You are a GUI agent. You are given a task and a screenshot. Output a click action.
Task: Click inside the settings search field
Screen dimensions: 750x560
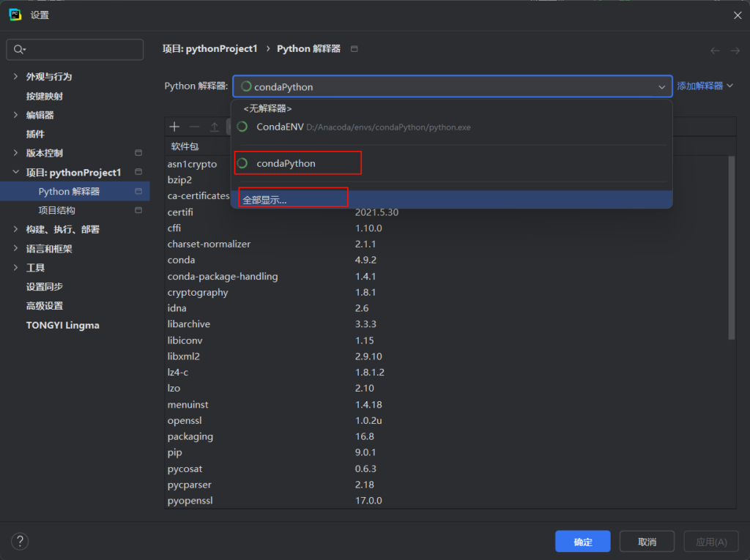75,49
